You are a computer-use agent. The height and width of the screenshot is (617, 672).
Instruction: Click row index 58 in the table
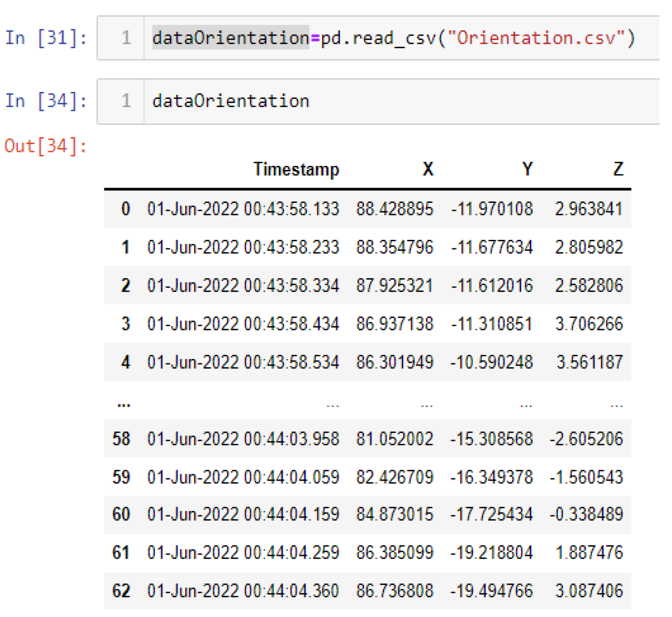click(x=121, y=439)
